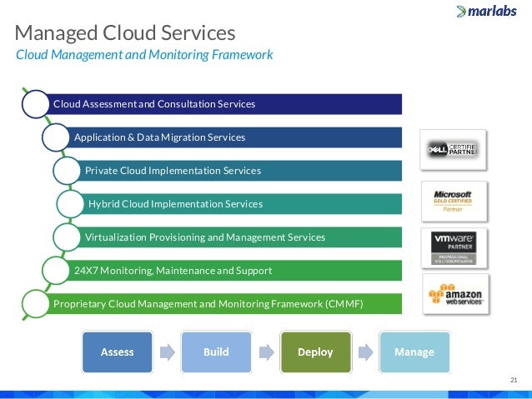Image resolution: width=532 pixels, height=399 pixels.
Task: Select the circle beside Hybrid Cloud Implementation
Action: click(x=70, y=204)
